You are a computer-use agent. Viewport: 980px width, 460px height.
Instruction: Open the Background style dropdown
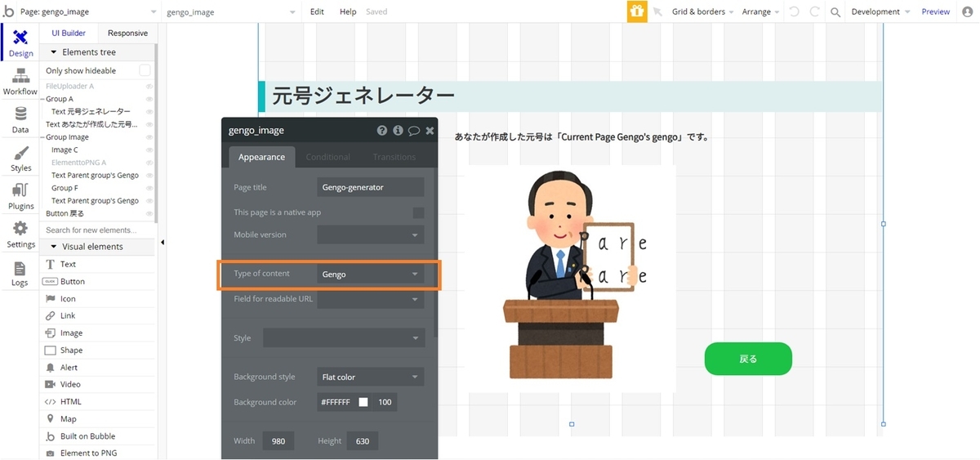point(371,377)
